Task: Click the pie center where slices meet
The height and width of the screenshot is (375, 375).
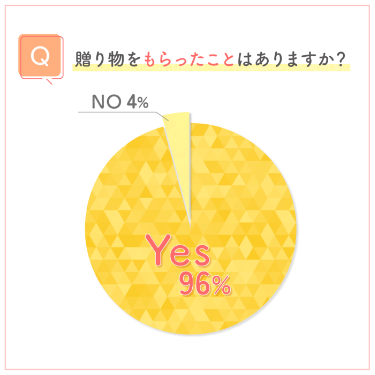Action: (x=190, y=229)
